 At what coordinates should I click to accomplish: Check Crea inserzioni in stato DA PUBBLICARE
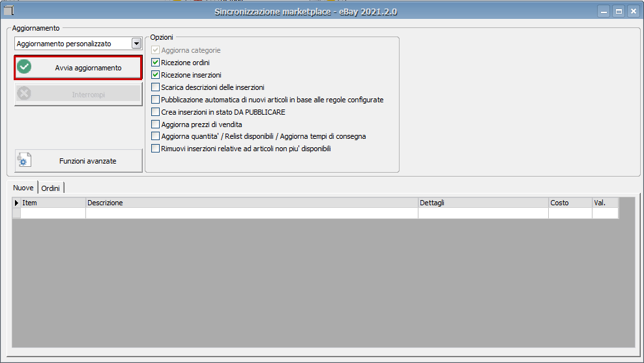click(x=155, y=111)
